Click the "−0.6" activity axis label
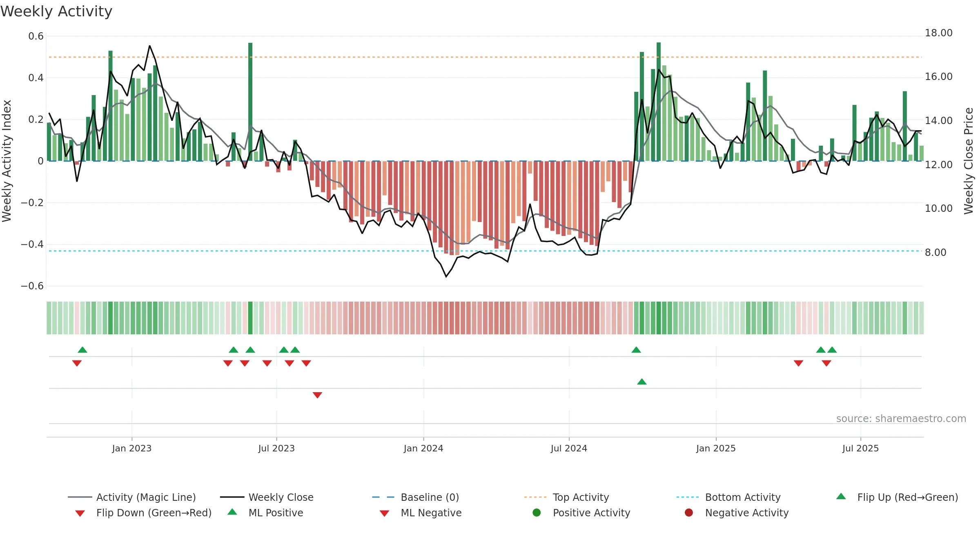The height and width of the screenshot is (551, 980). click(32, 286)
